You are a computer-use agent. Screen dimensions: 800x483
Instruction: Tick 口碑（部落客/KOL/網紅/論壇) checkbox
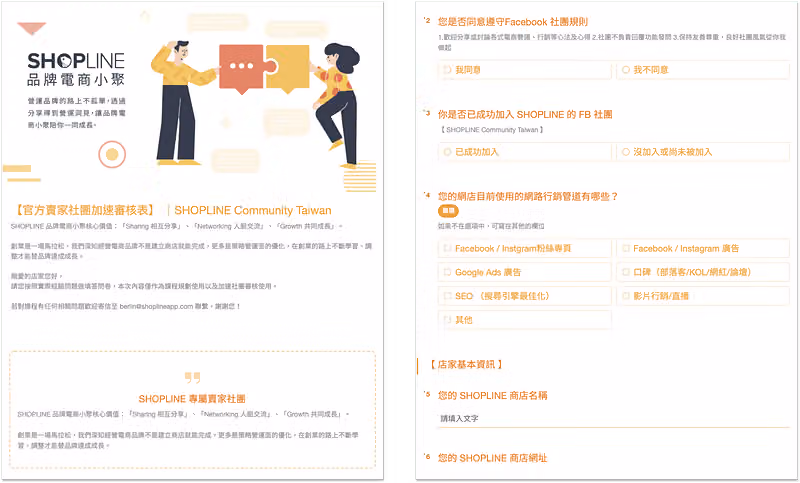[703, 272]
